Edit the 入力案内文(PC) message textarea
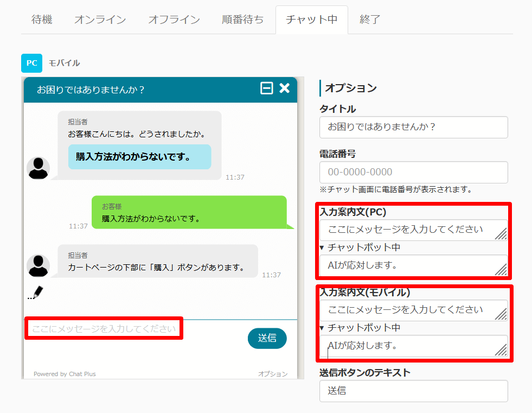Viewport: 532px width, 413px height. coord(414,230)
